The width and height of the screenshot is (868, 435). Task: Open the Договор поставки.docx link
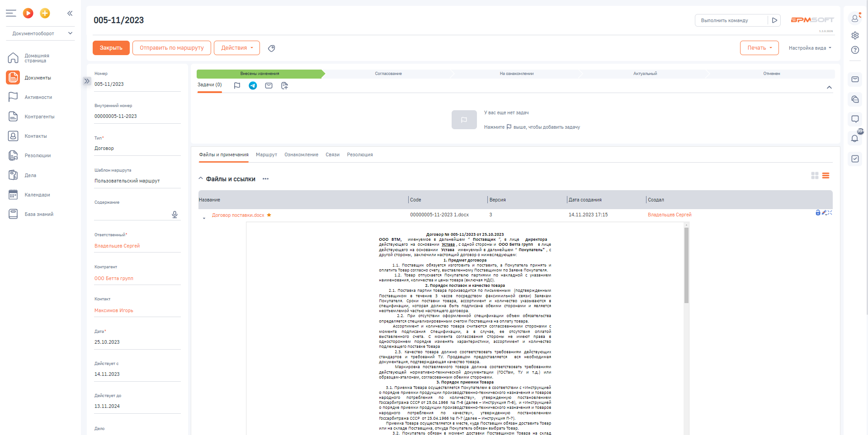pos(238,215)
